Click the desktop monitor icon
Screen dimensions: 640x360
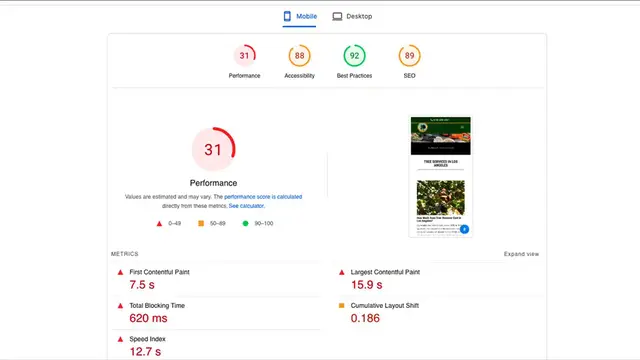pos(337,16)
